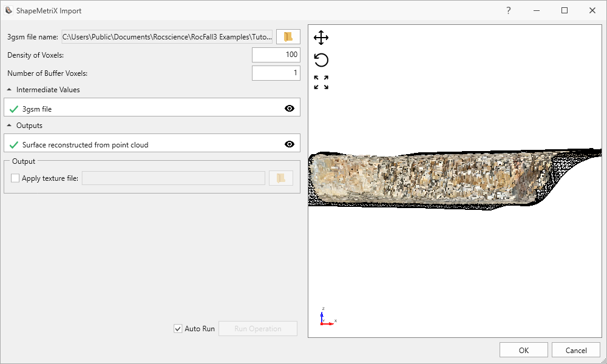Click the Density of Voxels input field

coord(276,55)
